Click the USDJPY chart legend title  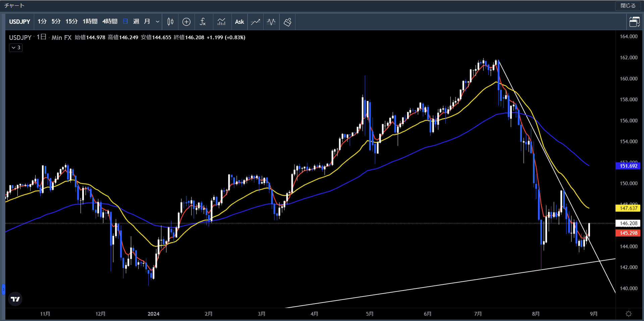click(x=20, y=38)
